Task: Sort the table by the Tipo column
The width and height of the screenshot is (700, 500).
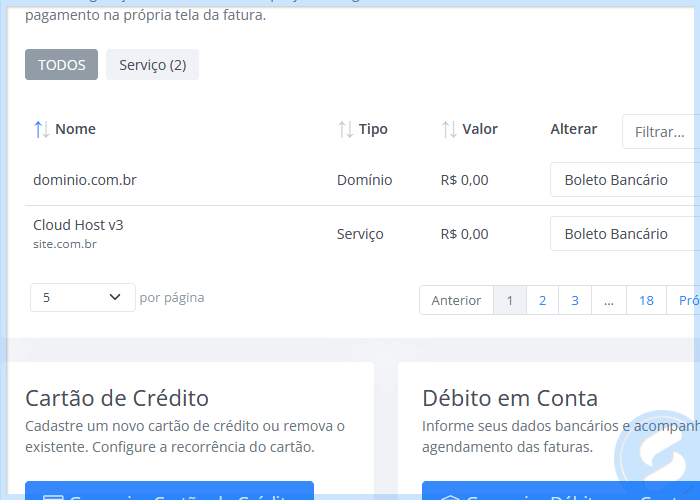Action: pyautogui.click(x=362, y=129)
